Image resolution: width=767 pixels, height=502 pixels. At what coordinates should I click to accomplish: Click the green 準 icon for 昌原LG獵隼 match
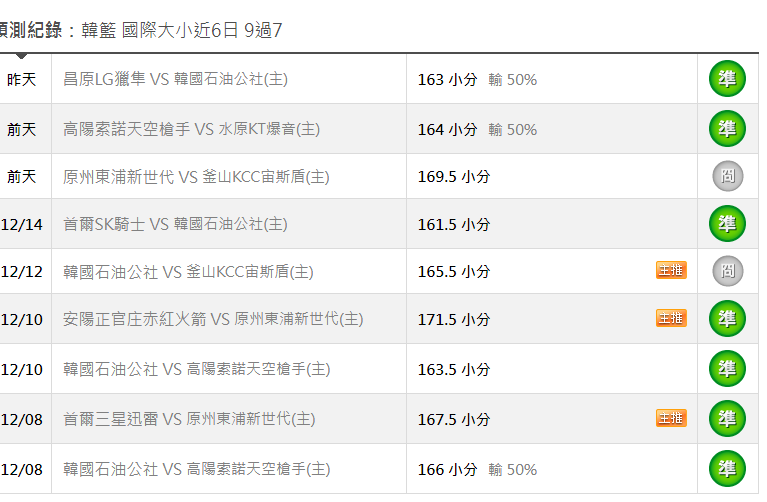tap(727, 79)
